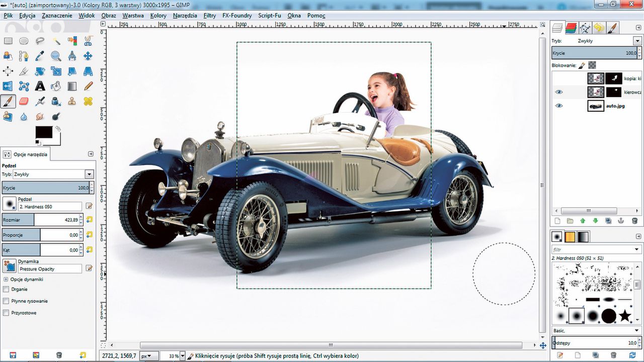
Task: Enable the Przyrostowe checkbox
Action: pyautogui.click(x=6, y=313)
